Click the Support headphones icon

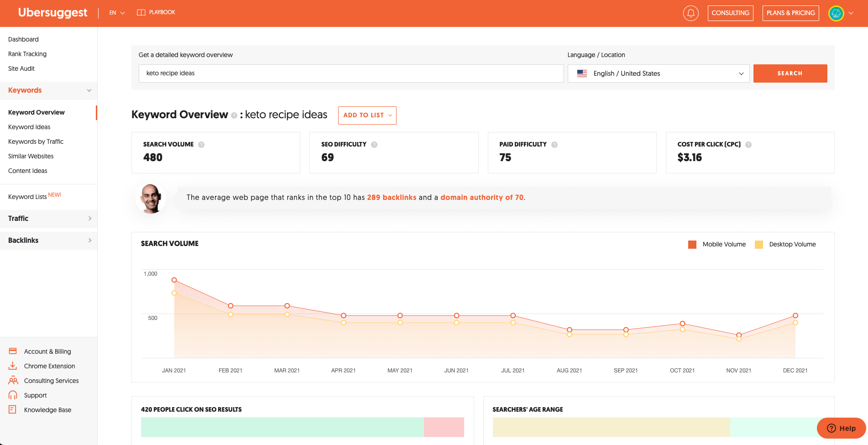tap(13, 395)
